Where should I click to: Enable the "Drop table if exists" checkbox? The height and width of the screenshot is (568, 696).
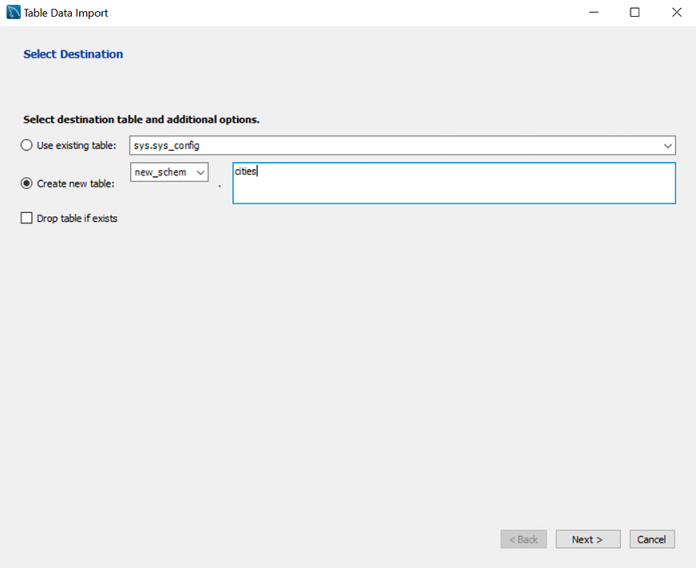[27, 218]
